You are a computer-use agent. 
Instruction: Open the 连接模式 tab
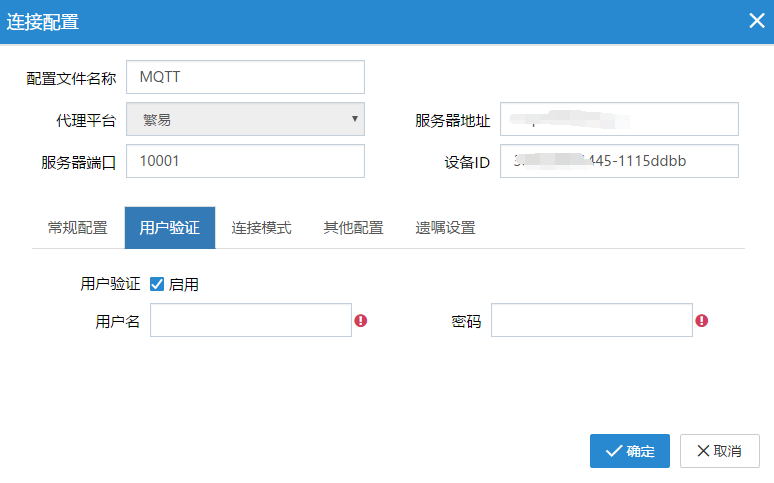coord(261,228)
